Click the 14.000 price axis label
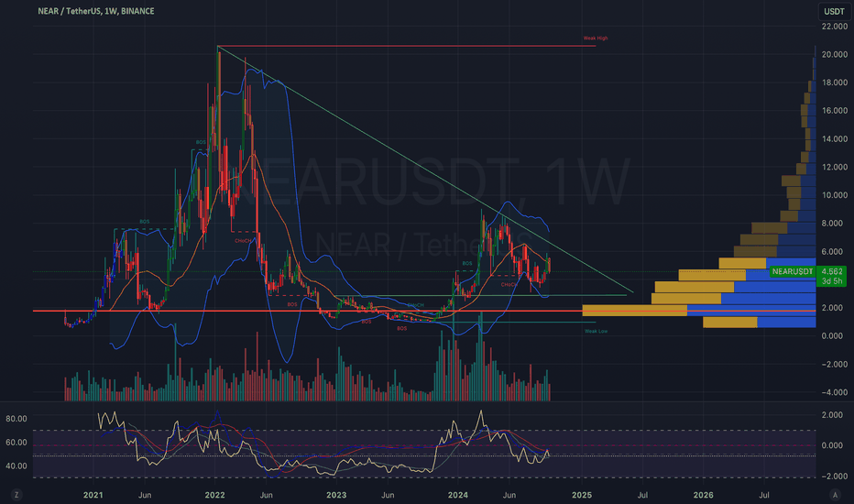Viewport: 854px width, 504px height. pos(835,139)
